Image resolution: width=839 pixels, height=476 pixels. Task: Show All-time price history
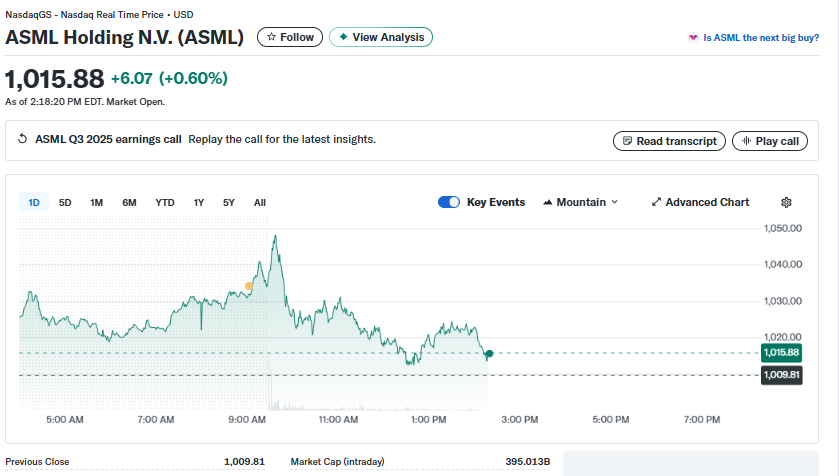click(x=260, y=203)
